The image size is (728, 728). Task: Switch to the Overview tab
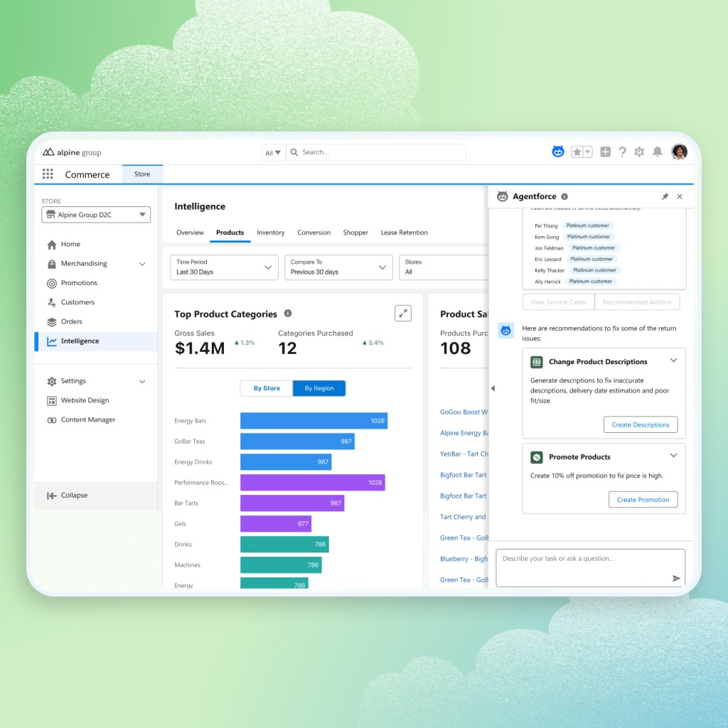pos(190,232)
